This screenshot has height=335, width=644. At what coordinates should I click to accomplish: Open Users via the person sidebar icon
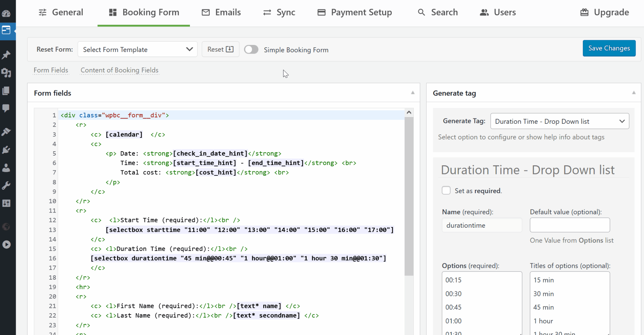(6, 168)
